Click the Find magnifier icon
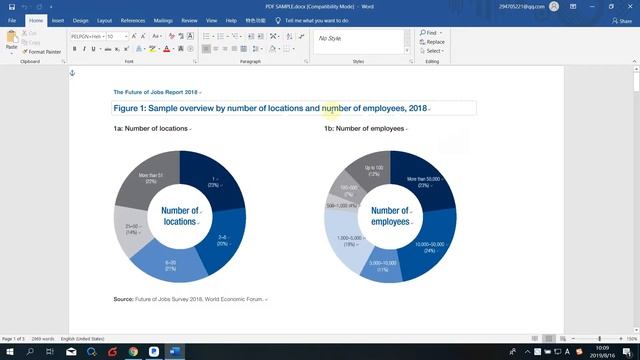The width and height of the screenshot is (640, 360). tap(423, 32)
